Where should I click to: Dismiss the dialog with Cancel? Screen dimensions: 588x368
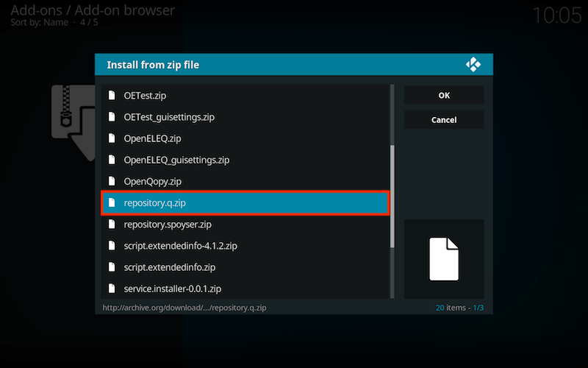[444, 120]
